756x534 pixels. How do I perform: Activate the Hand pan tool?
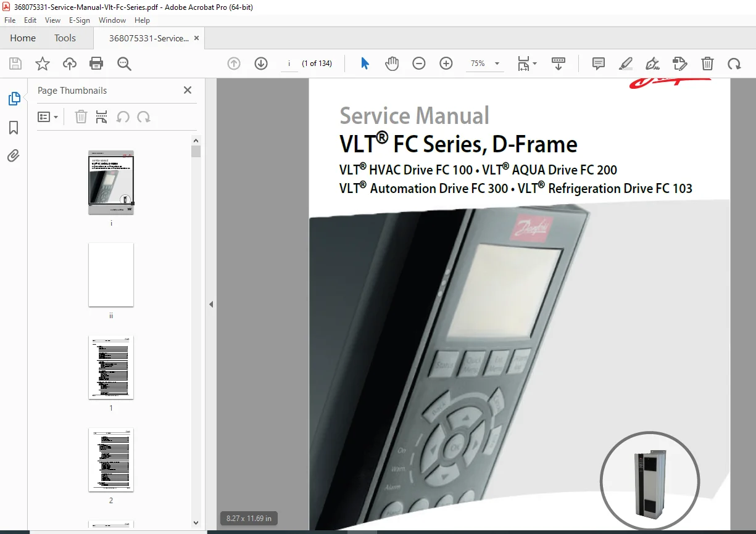coord(392,64)
